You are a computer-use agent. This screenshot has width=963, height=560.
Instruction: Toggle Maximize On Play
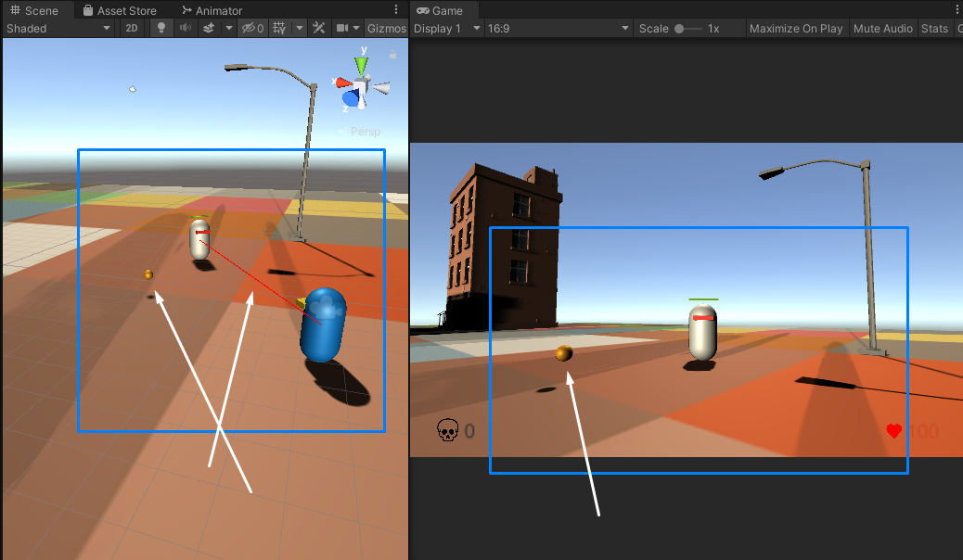pos(796,28)
